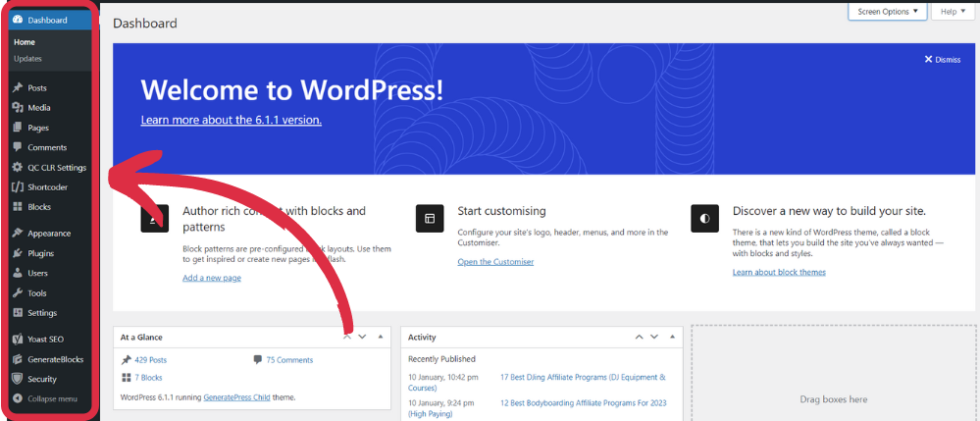980x421 pixels.
Task: Open QC CLR Settings menu label
Action: coord(57,168)
